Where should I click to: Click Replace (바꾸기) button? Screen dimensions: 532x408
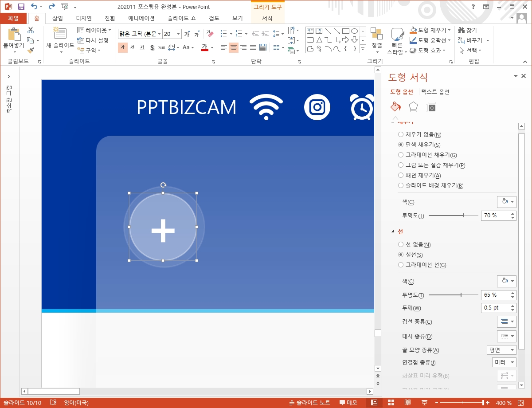470,40
